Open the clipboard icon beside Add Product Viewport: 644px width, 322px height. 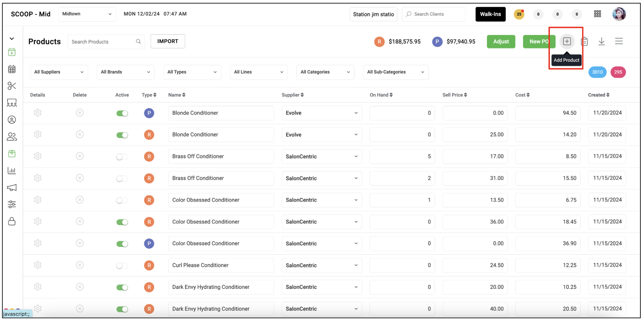pos(584,41)
